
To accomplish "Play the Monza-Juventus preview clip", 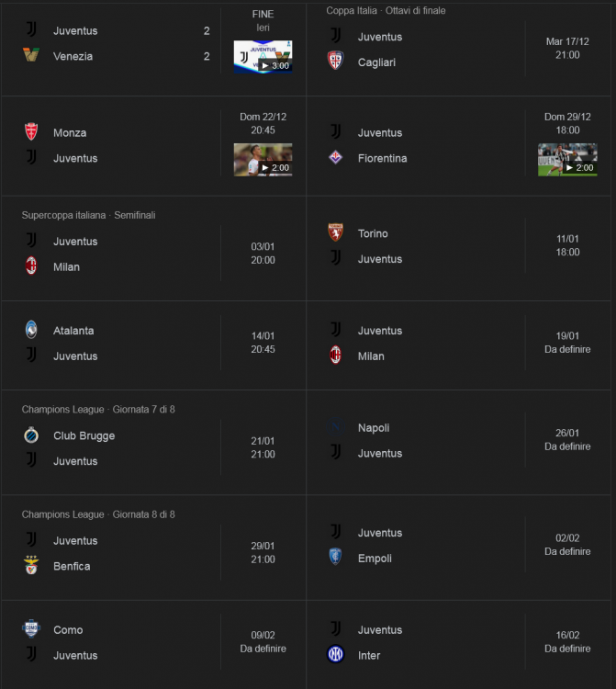I will tap(263, 160).
